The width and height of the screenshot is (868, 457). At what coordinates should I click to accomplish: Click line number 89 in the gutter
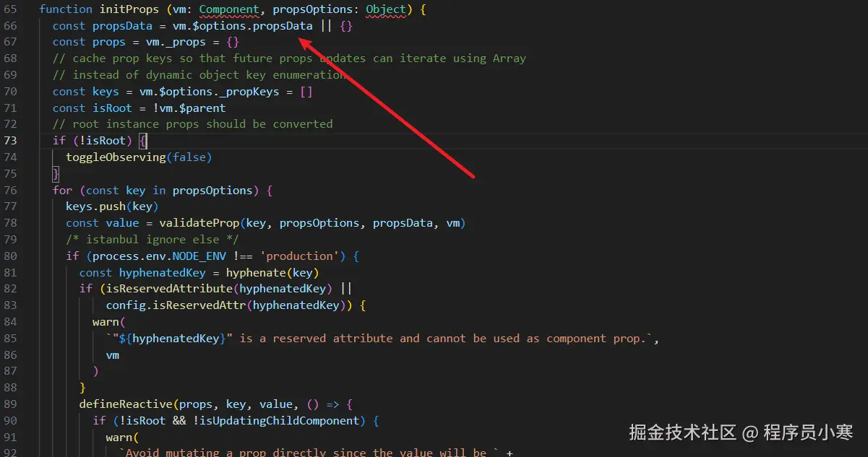pos(10,404)
